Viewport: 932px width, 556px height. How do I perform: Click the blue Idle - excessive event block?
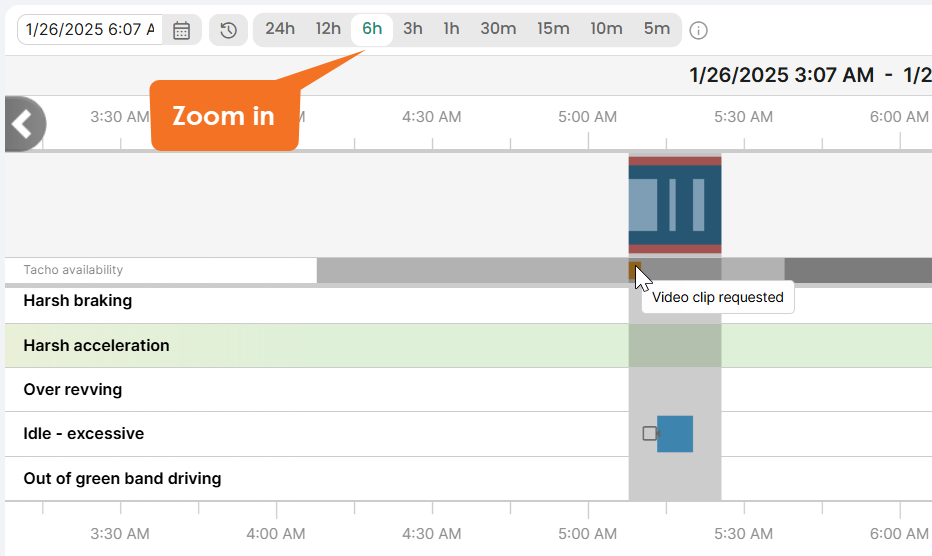pyautogui.click(x=675, y=434)
